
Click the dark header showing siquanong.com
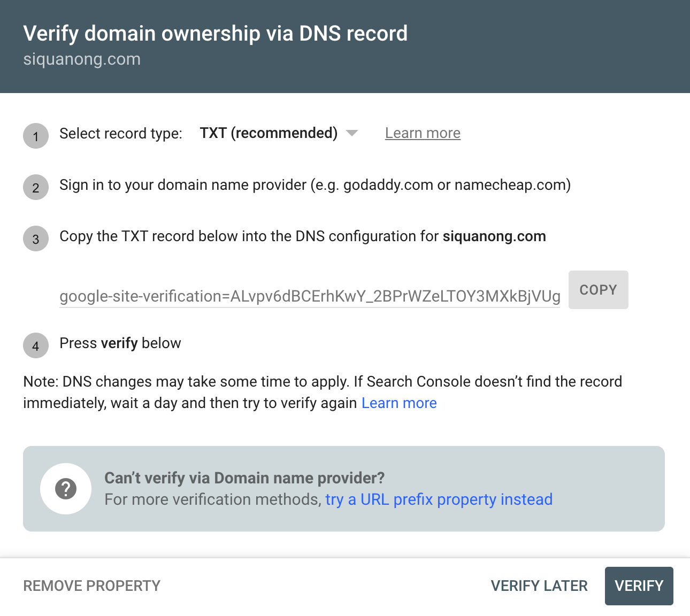(x=81, y=59)
